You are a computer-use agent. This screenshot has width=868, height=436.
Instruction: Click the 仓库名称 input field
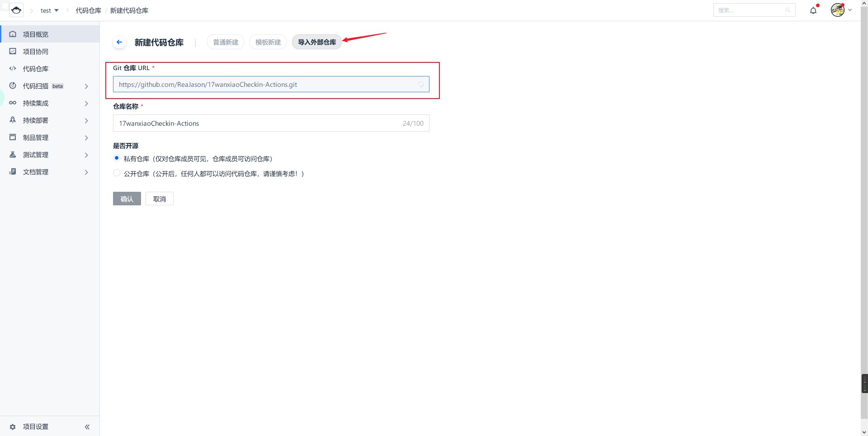click(x=258, y=123)
